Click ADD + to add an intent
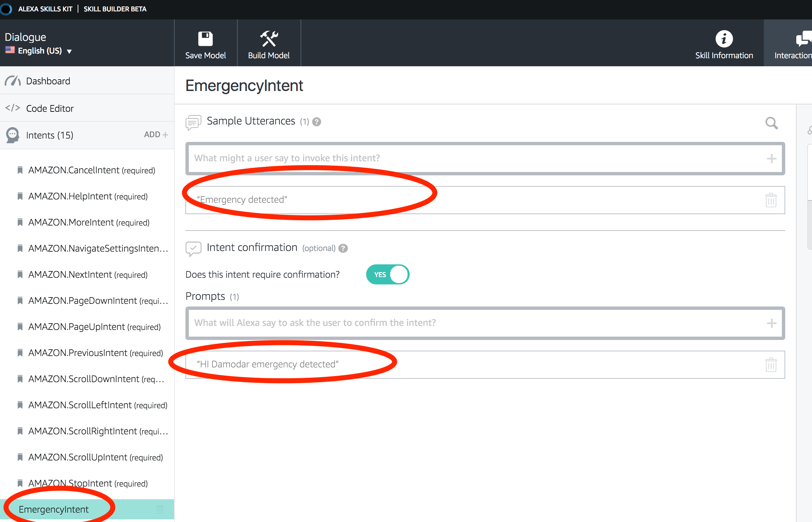This screenshot has height=522, width=812. (x=156, y=135)
